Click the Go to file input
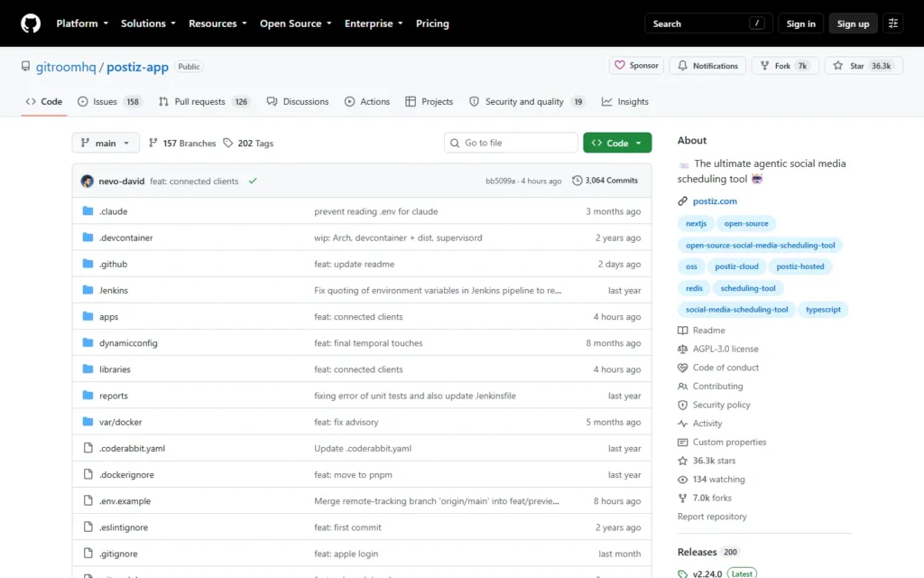Screen dimensions: 924x578 click(x=511, y=143)
